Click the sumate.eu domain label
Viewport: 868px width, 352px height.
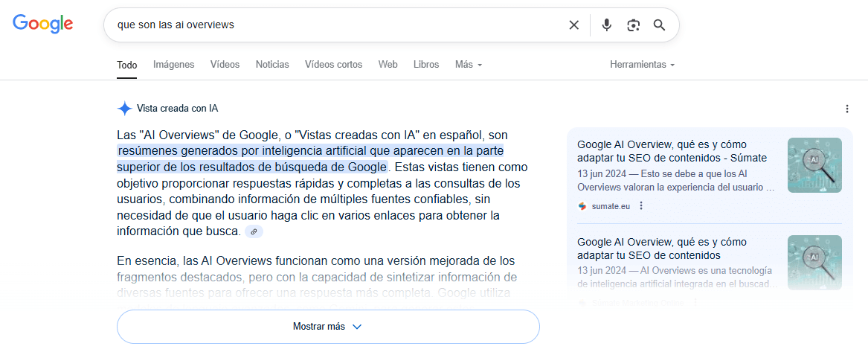(x=611, y=206)
